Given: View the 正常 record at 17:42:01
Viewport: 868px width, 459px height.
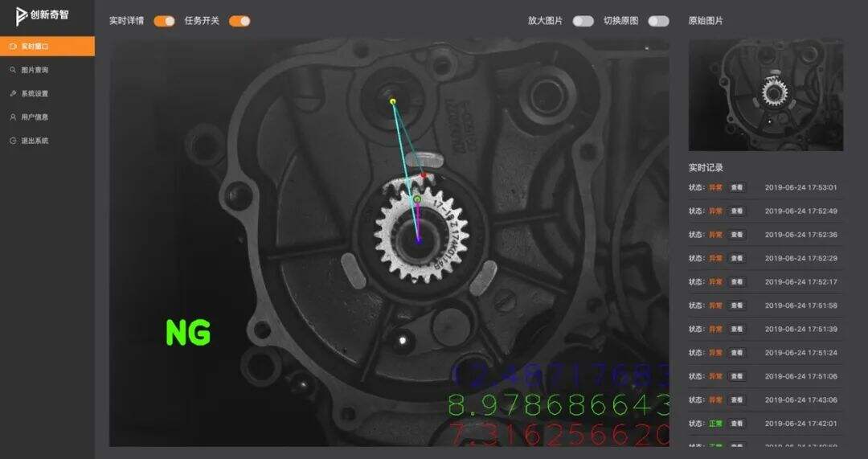Looking at the screenshot, I should (737, 424).
